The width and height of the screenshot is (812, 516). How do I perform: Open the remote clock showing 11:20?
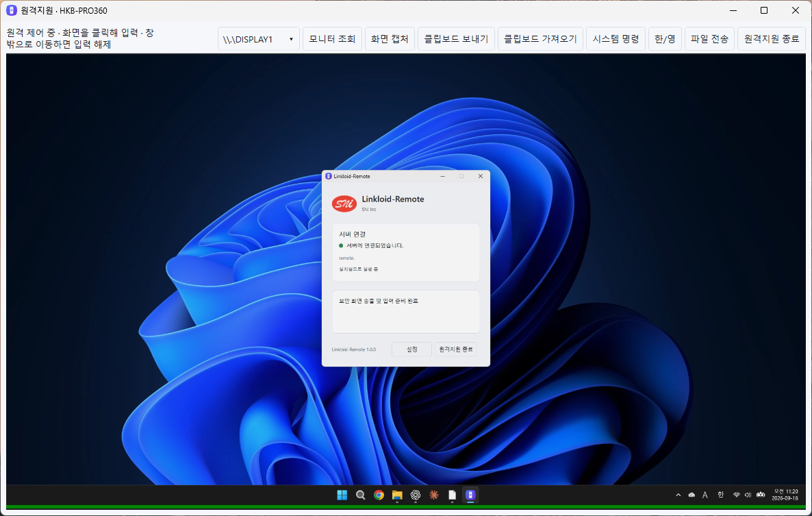(x=785, y=495)
